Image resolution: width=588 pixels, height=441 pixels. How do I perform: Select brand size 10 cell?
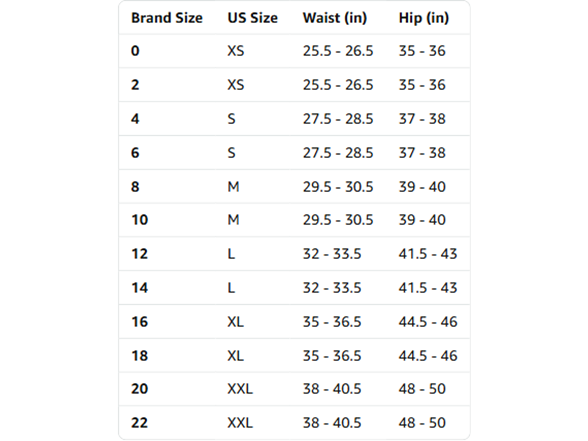point(140,220)
